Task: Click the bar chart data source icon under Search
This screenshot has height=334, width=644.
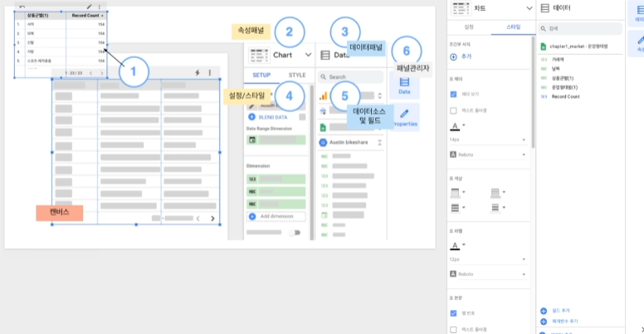Action: 324,96
